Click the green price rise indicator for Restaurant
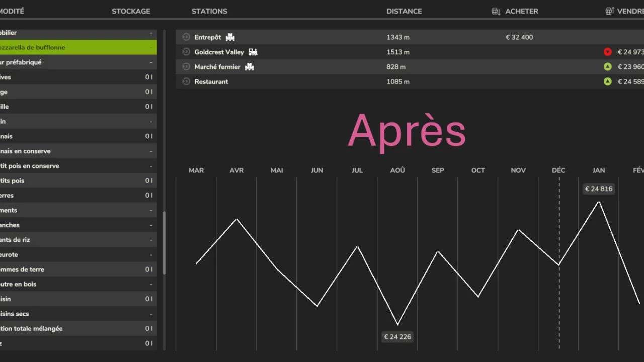This screenshot has height=362, width=644. point(608,81)
